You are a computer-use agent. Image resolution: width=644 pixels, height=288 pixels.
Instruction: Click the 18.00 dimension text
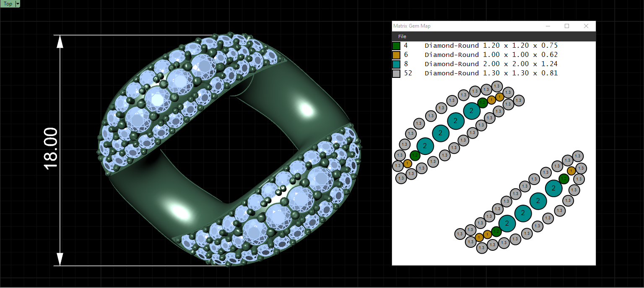(51, 148)
